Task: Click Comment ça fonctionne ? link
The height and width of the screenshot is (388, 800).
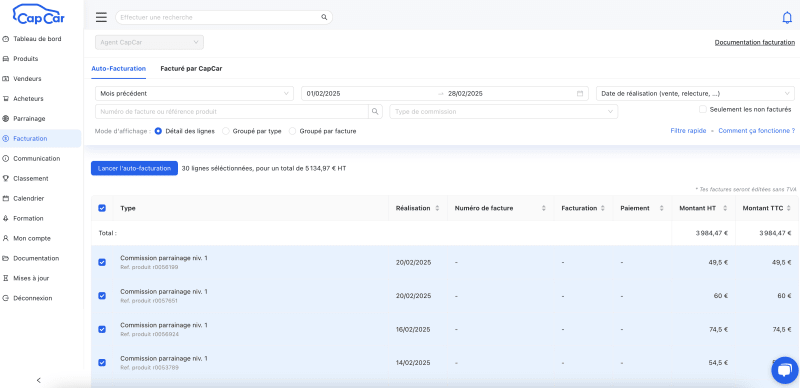Action: point(757,131)
